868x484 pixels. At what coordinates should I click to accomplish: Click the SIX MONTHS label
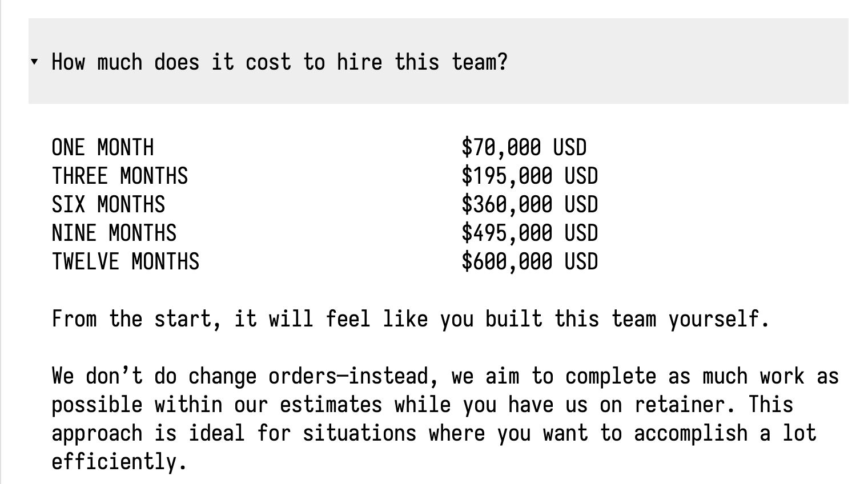pos(108,204)
